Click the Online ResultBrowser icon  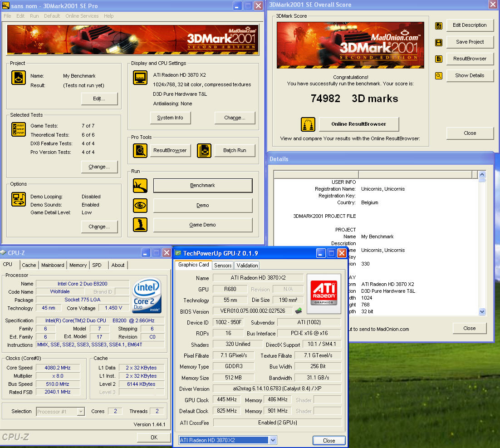pyautogui.click(x=308, y=124)
